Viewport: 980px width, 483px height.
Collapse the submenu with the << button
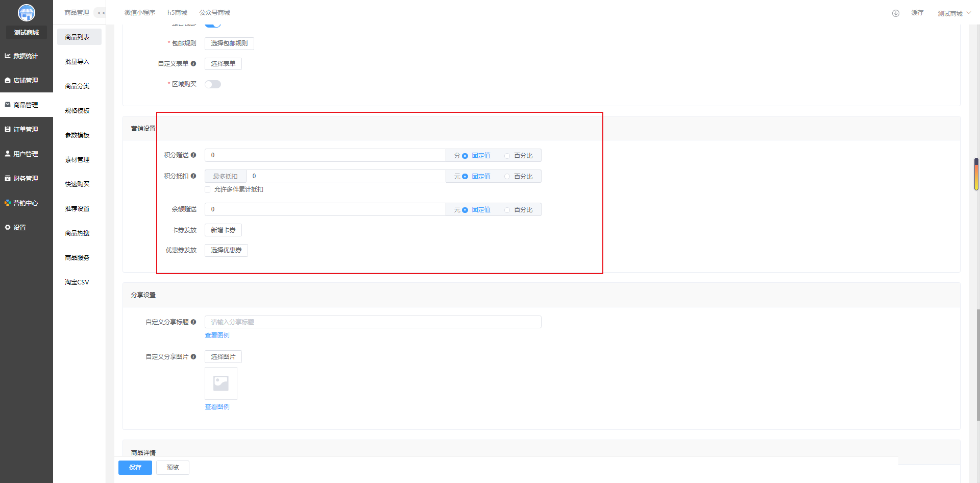101,13
